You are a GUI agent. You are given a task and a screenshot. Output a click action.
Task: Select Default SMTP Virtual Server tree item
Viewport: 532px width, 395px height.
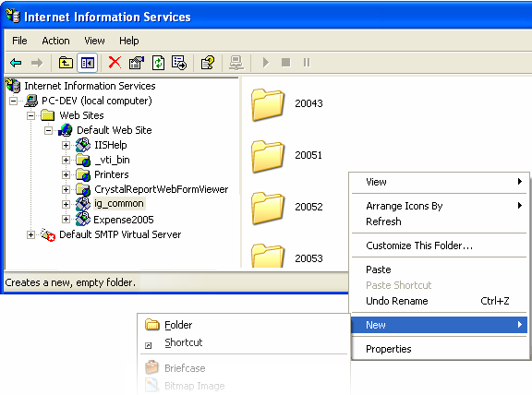coord(120,234)
